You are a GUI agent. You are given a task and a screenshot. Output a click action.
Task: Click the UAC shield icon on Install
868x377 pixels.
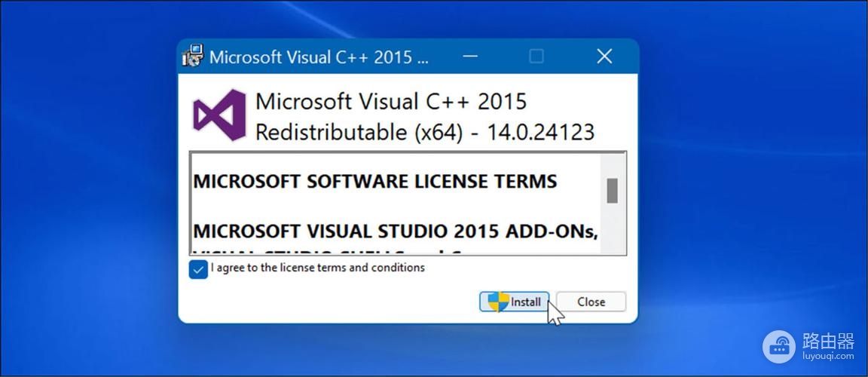(498, 302)
